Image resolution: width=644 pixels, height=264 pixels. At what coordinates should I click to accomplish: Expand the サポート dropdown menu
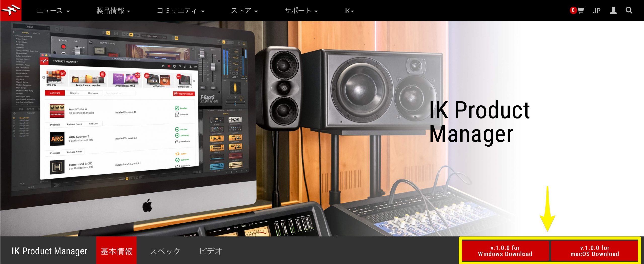pyautogui.click(x=301, y=11)
